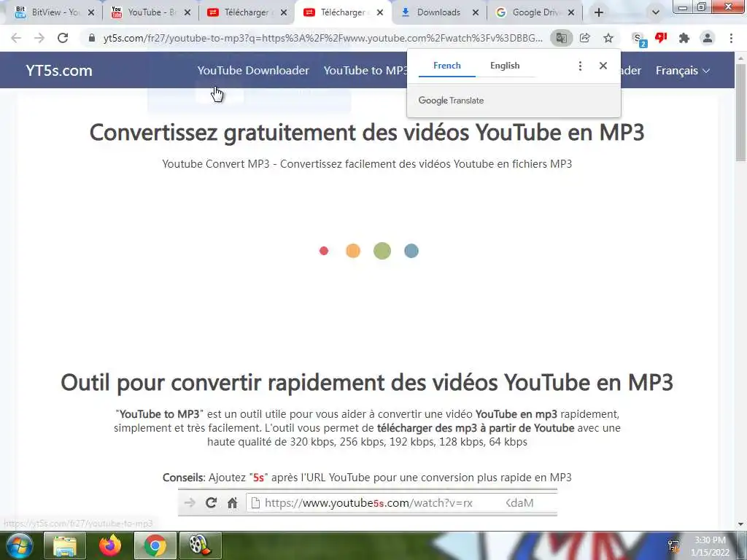The image size is (747, 560).
Task: Open the Extensions puzzle icon
Action: coord(684,38)
